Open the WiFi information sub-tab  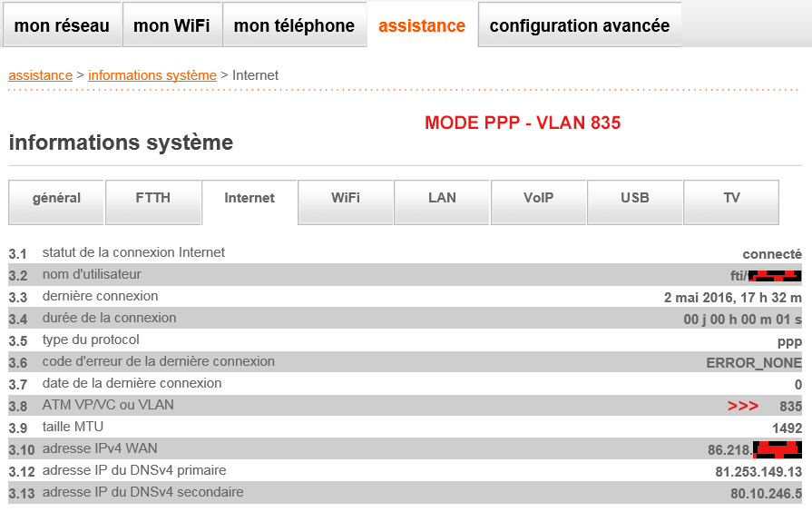[x=346, y=198]
